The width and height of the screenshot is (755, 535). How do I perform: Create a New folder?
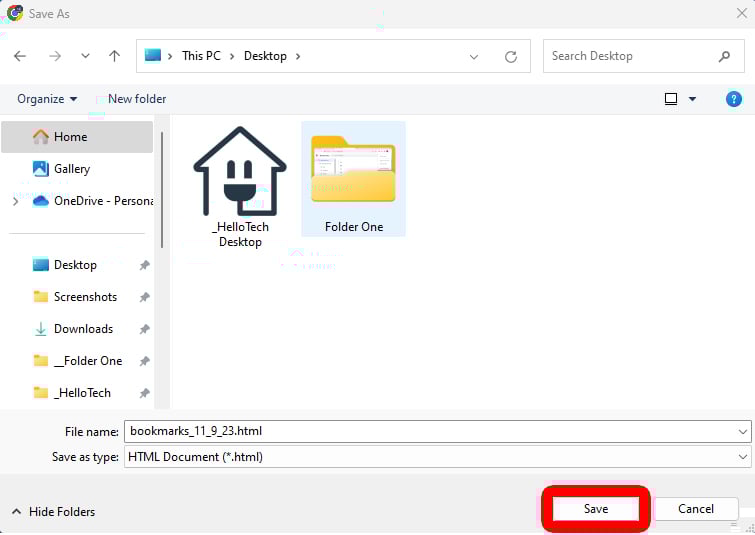coord(136,99)
